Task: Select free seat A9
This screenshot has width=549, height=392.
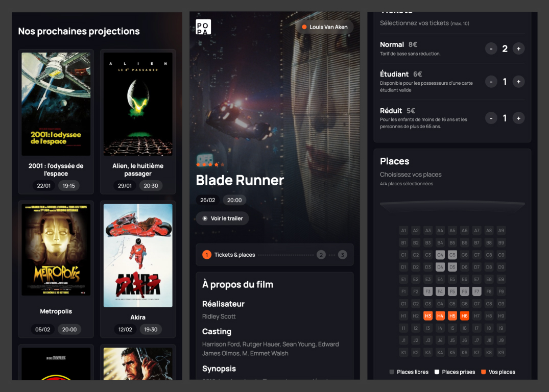Action: pos(501,230)
